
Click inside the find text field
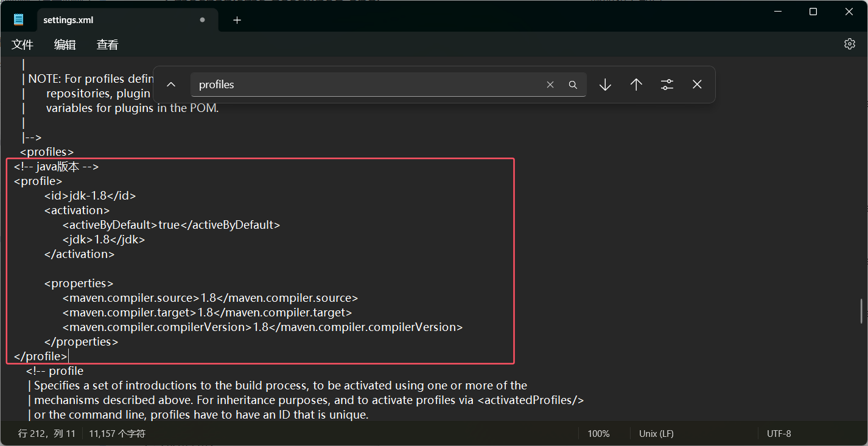365,85
